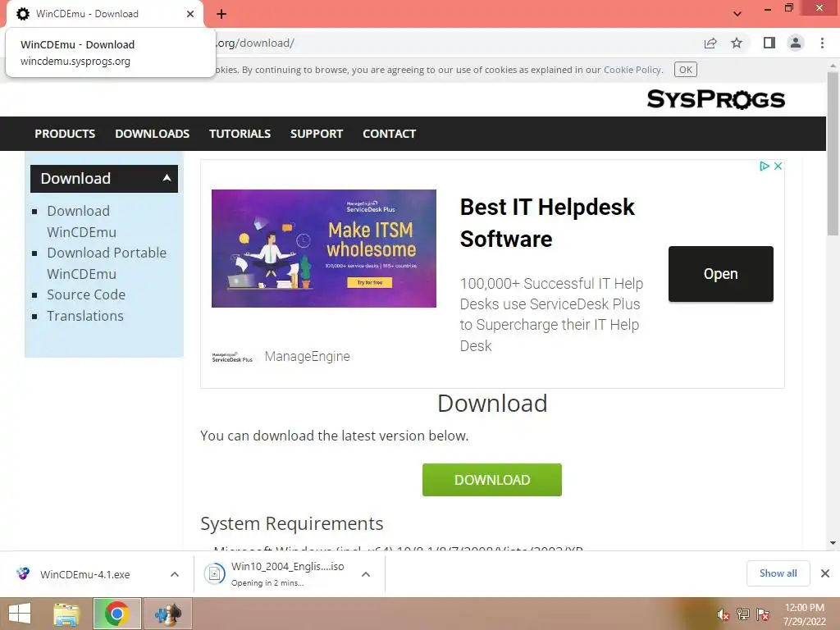Open CONTACT menu

tap(389, 134)
